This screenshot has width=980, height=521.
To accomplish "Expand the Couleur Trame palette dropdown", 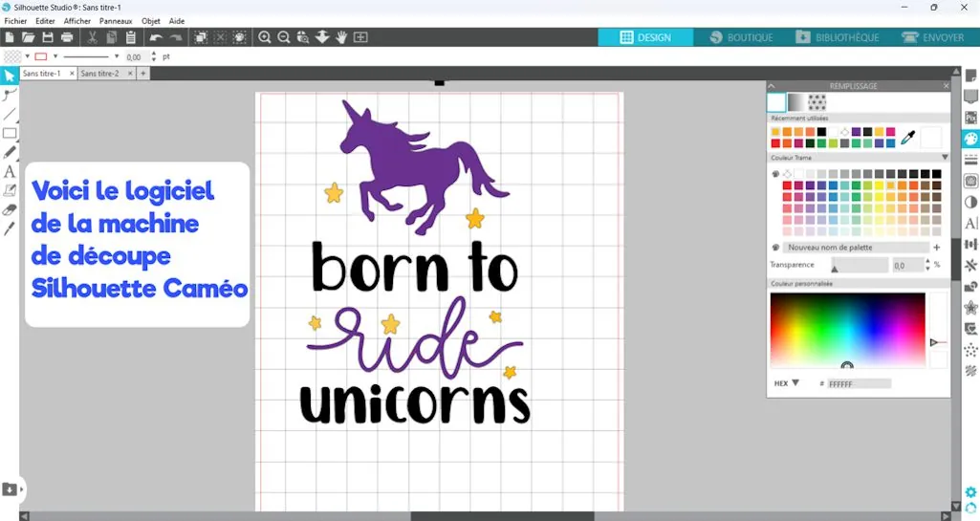I will click(945, 158).
